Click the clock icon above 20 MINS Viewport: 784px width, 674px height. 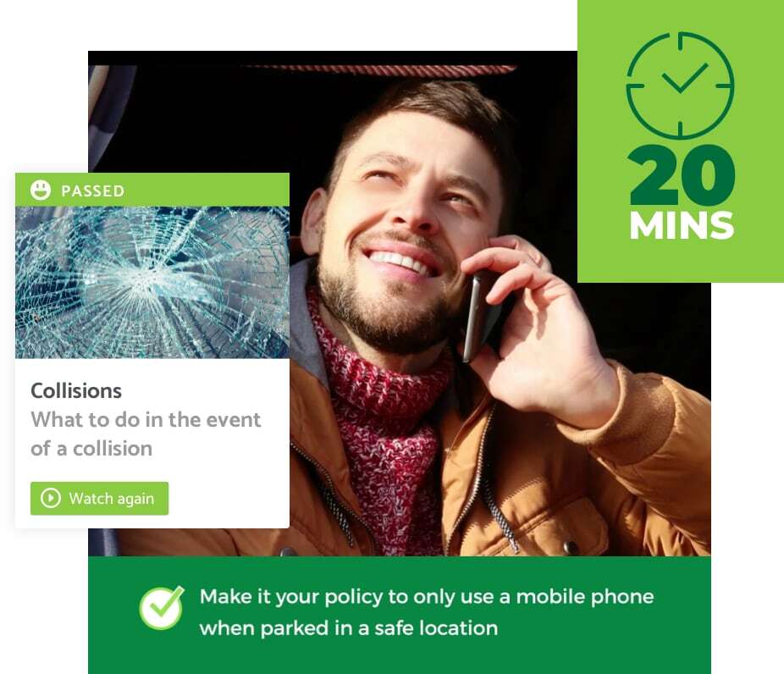pyautogui.click(x=680, y=86)
